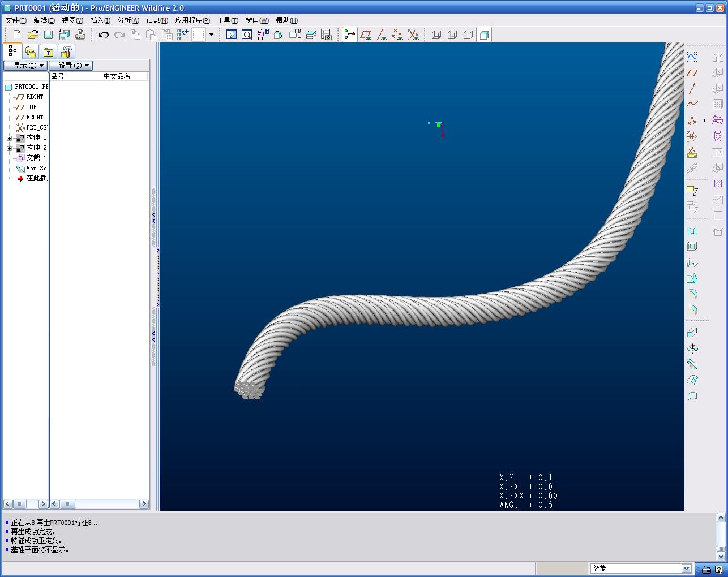Screen dimensions: 728x577
Task: Save the model with the floppy disk icon
Action: tap(49, 35)
